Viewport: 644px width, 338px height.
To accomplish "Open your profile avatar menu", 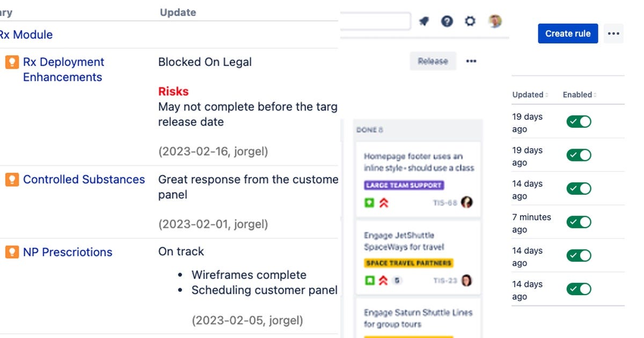I will (494, 21).
